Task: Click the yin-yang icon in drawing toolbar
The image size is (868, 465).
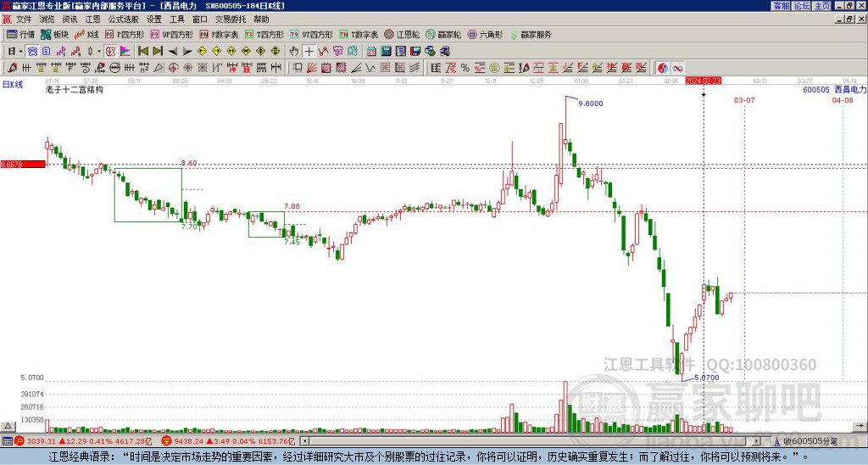Action: point(663,68)
